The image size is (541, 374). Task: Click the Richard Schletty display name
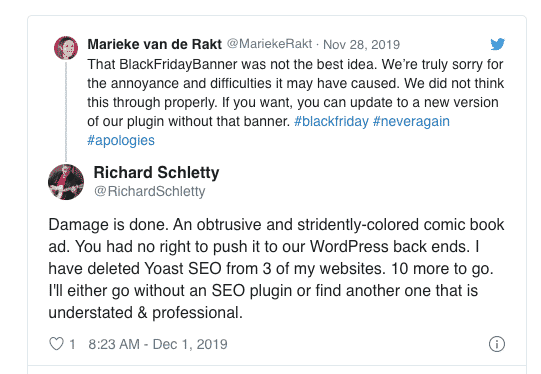[156, 172]
